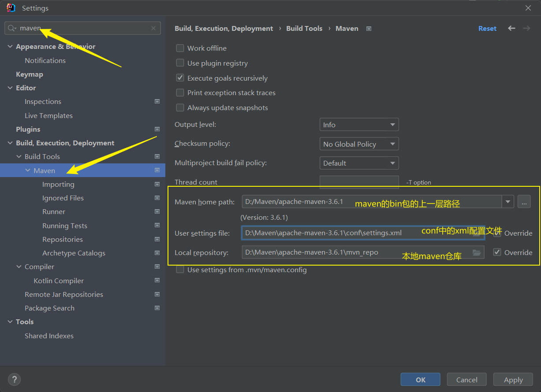Screen dimensions: 541x392
Task: Collapse Build, Execution, Deployment section
Action: click(x=10, y=143)
